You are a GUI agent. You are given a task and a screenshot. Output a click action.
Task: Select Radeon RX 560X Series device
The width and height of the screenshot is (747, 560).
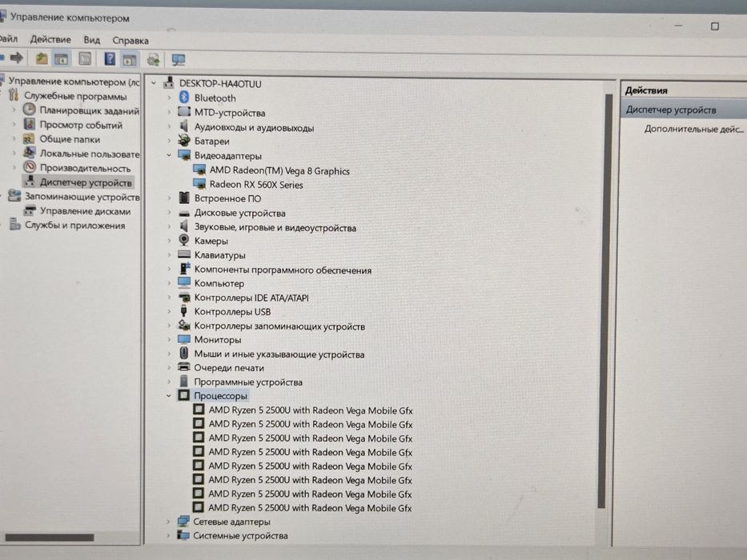(256, 184)
